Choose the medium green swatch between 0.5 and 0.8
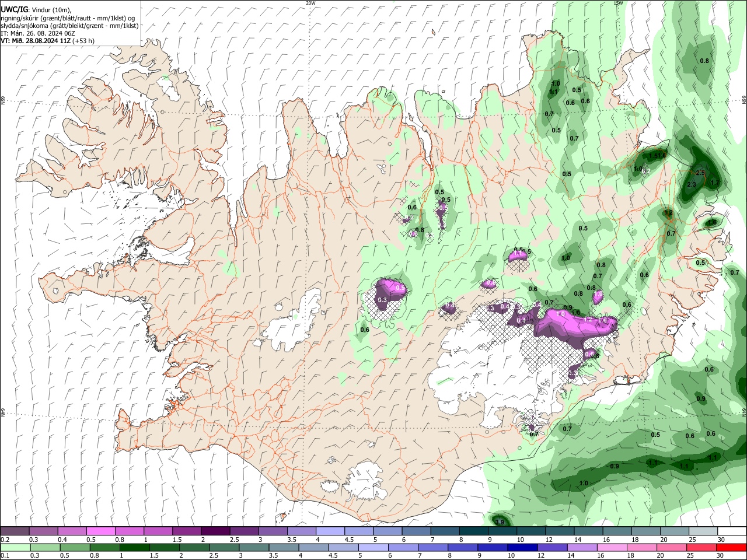 [x=75, y=547]
